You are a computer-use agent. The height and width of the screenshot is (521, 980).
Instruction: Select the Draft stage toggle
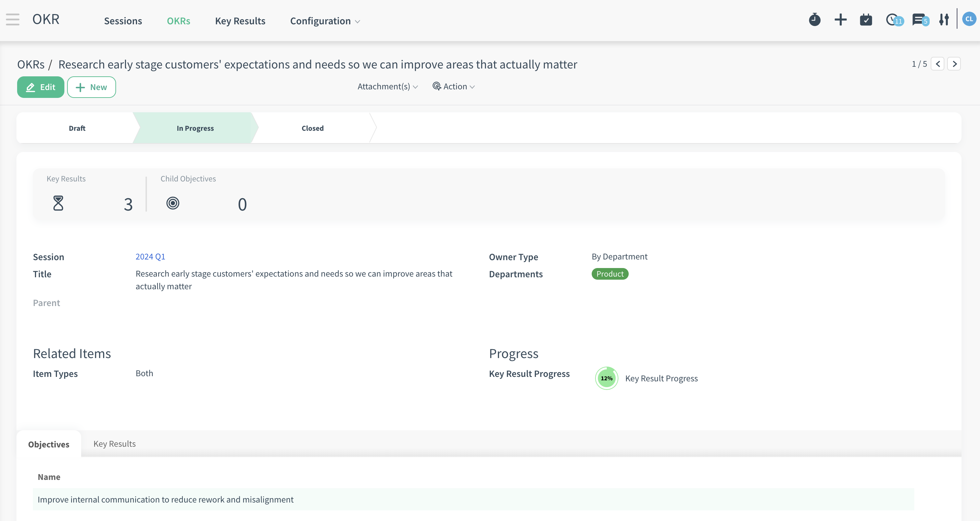click(x=77, y=128)
